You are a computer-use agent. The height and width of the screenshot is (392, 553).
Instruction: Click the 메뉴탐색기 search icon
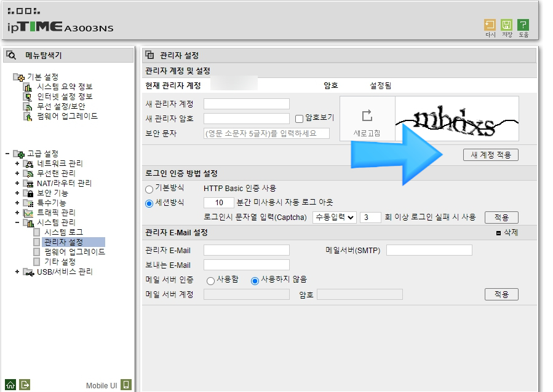click(x=11, y=55)
